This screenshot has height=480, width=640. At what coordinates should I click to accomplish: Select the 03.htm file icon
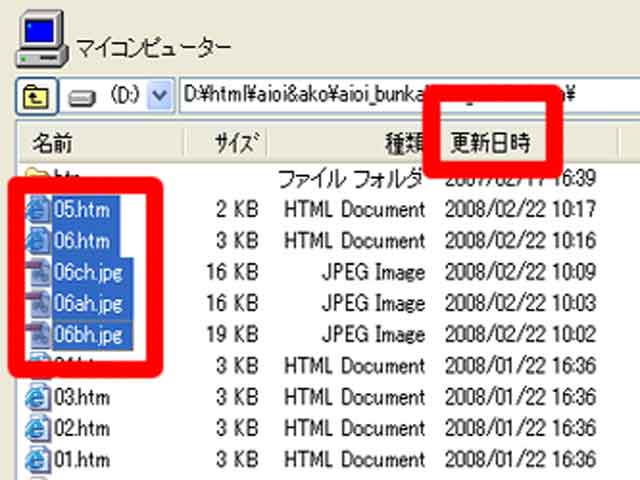(x=39, y=397)
